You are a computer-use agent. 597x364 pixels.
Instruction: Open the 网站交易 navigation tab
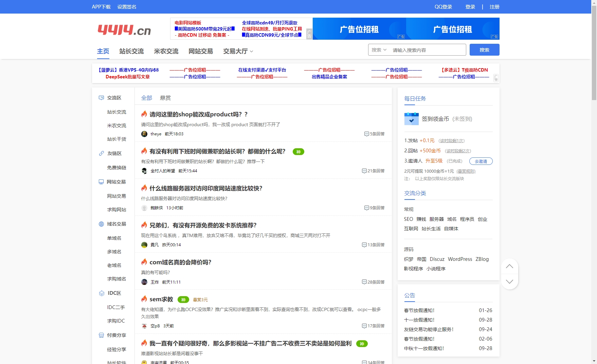click(201, 51)
